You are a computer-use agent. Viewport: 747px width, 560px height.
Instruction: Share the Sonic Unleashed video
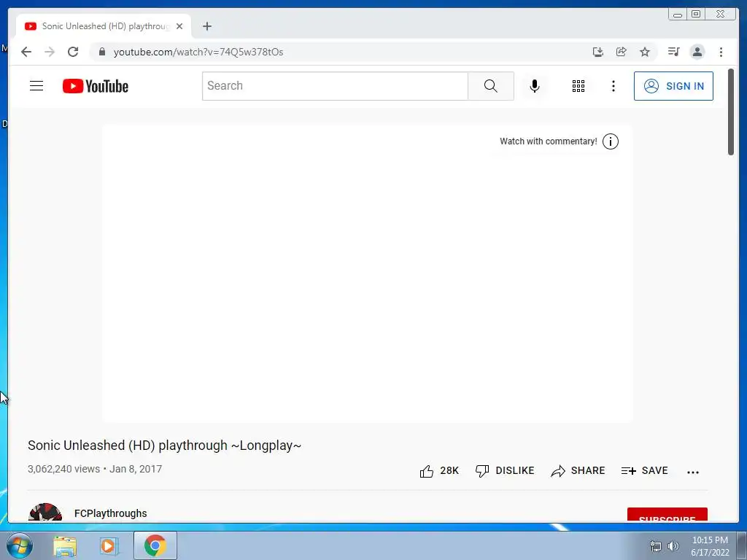click(x=578, y=470)
